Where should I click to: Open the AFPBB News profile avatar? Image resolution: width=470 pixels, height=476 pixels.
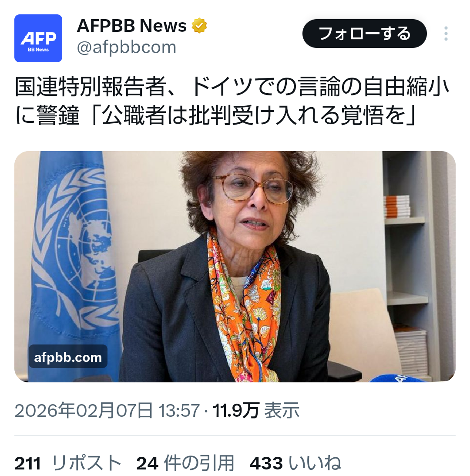coord(38,38)
